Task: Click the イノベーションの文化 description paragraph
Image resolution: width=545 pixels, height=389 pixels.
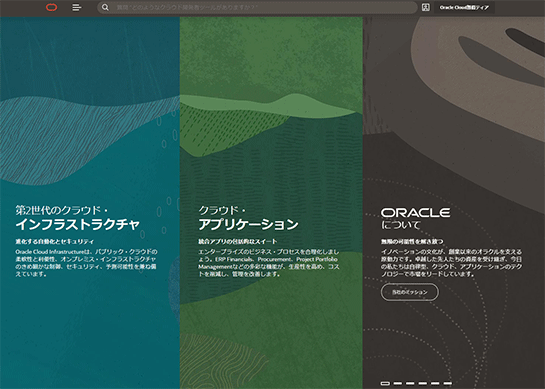Action: [x=452, y=263]
